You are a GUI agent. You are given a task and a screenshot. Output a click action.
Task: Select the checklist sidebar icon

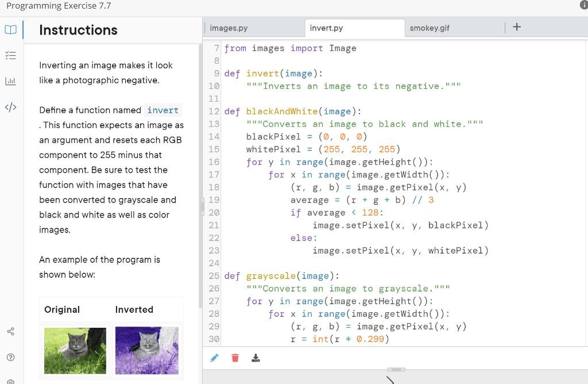(10, 55)
